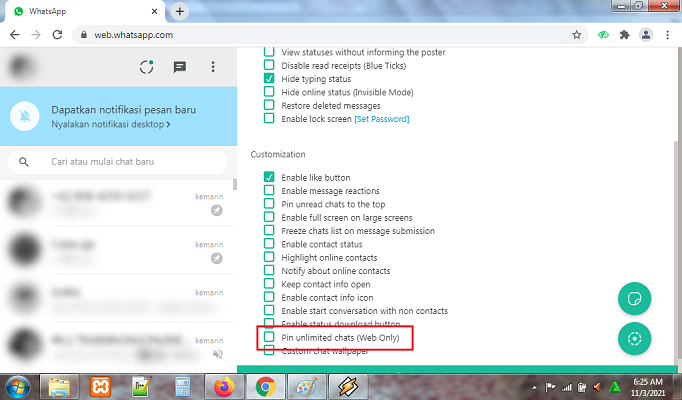Open the WhatsApp three-dot menu

point(213,67)
